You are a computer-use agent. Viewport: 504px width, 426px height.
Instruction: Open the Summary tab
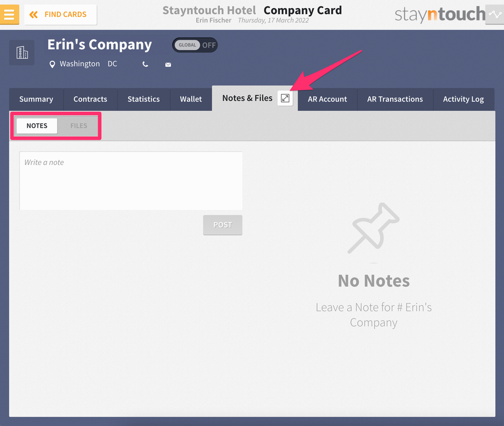click(x=36, y=99)
